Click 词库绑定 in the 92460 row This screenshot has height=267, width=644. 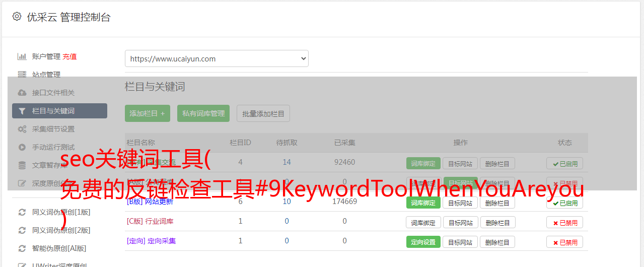pyautogui.click(x=423, y=163)
